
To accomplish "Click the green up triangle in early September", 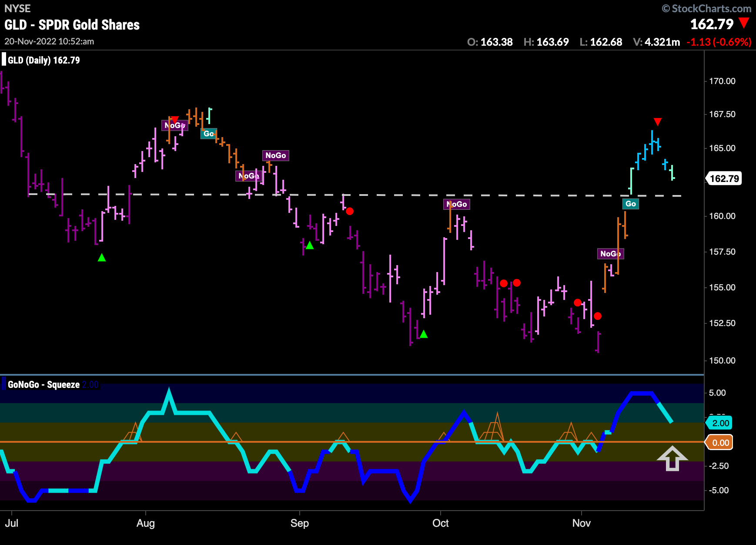I will pyautogui.click(x=310, y=246).
